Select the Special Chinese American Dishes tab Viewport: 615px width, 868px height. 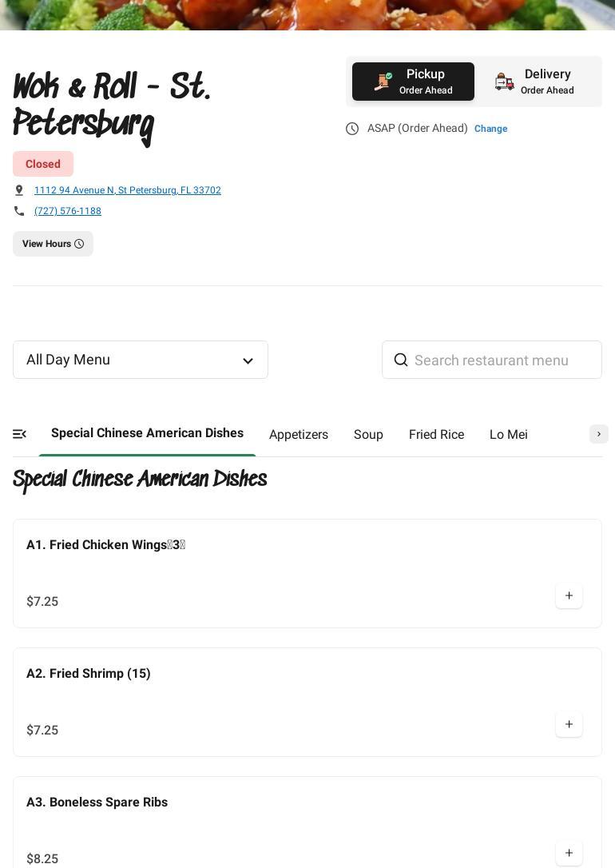point(147,433)
